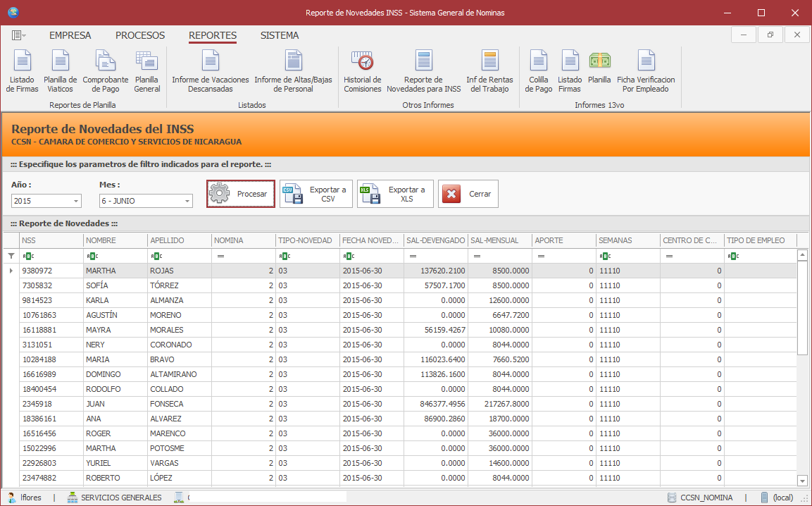The width and height of the screenshot is (812, 506).
Task: Click lflores user icon in status bar
Action: pyautogui.click(x=11, y=497)
